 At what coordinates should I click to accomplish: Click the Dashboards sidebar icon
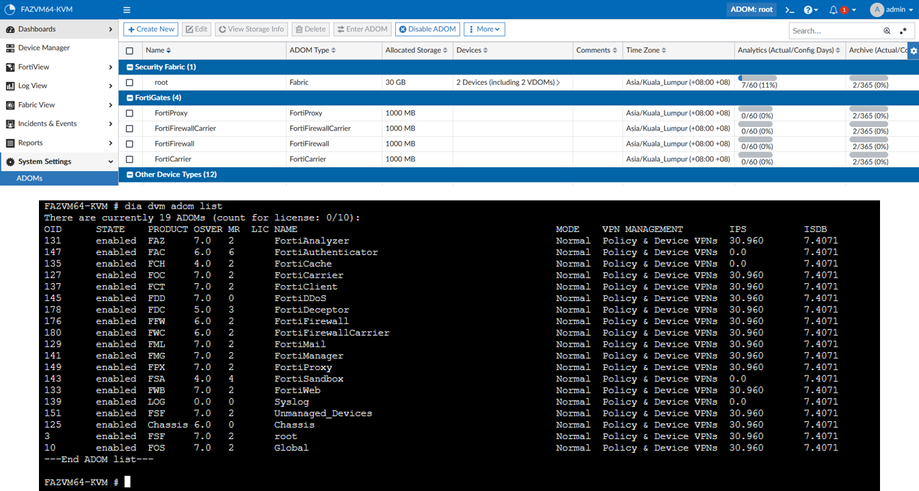pyautogui.click(x=10, y=29)
